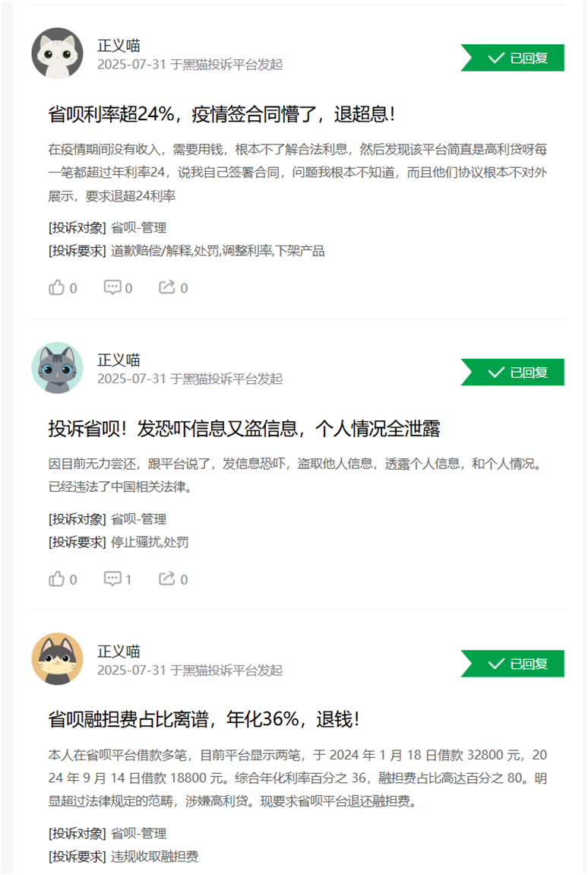
Task: Like the 省呗利率超24% complaint post
Action: (62, 288)
